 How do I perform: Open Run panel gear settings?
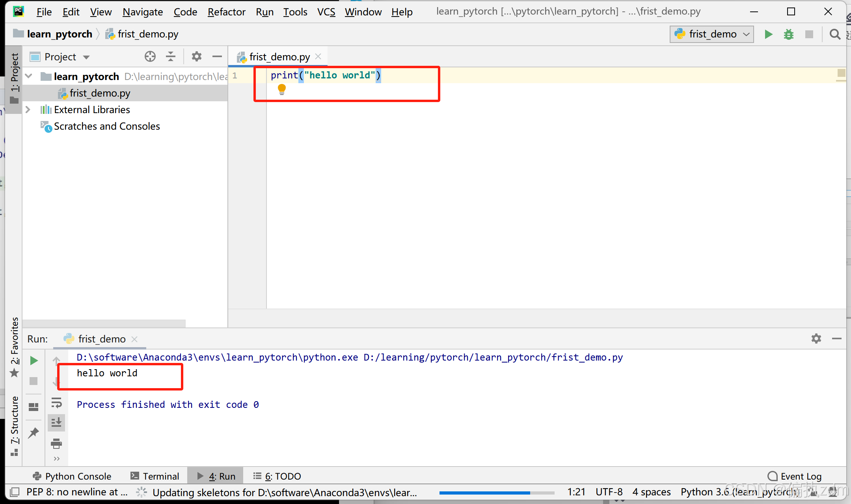pos(816,338)
